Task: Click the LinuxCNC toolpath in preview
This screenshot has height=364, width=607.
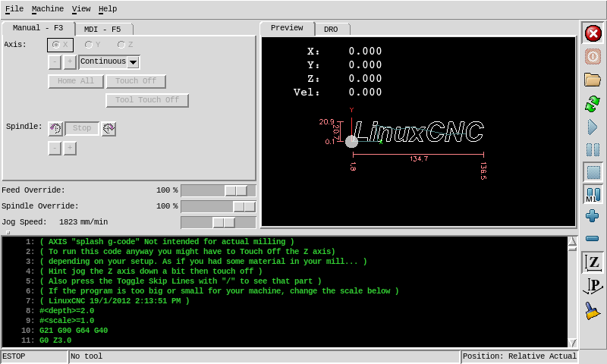Action: pyautogui.click(x=419, y=131)
